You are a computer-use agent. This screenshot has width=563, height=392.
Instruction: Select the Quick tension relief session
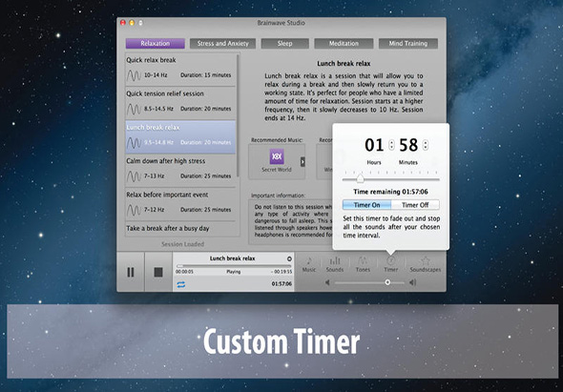pyautogui.click(x=180, y=103)
